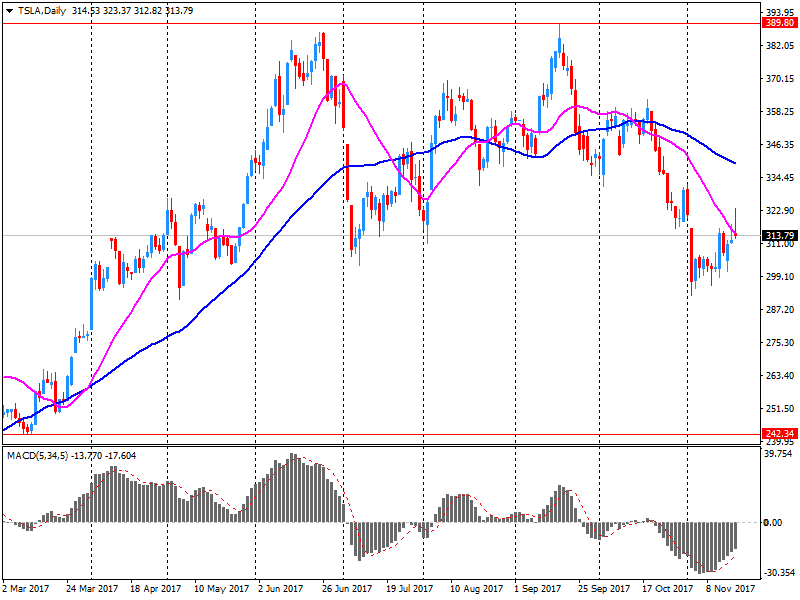Click the 10 May 2017 date label
Image resolution: width=800 pixels, height=600 pixels.
[221, 589]
